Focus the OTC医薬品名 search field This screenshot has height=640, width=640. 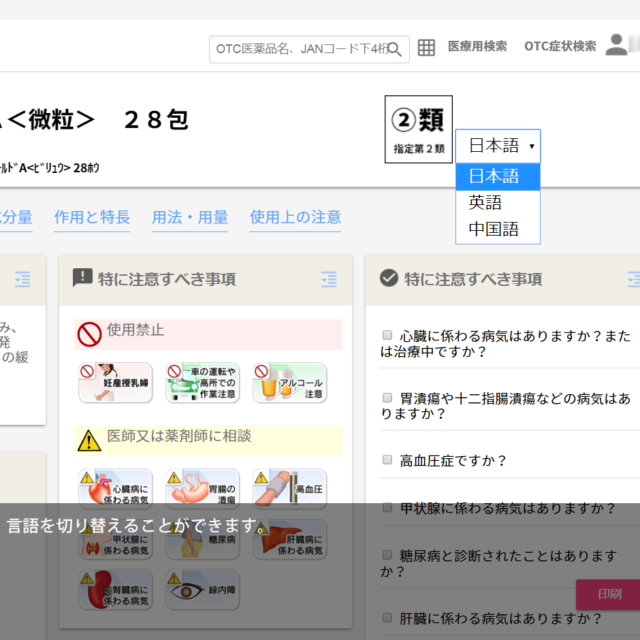pyautogui.click(x=298, y=49)
